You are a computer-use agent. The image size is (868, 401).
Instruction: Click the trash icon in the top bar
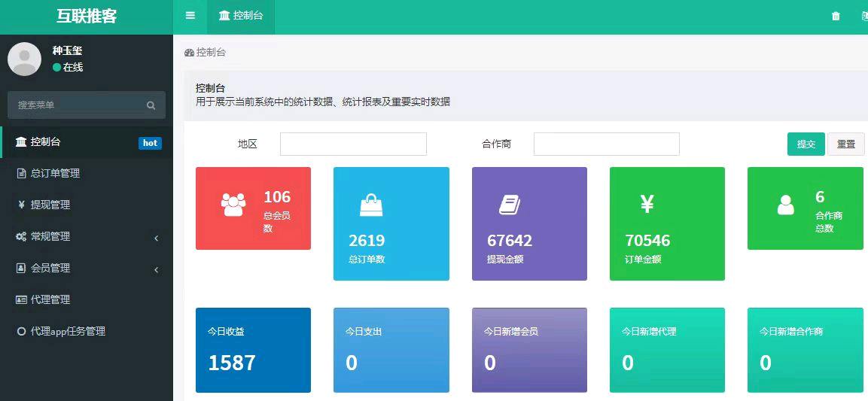tap(836, 16)
